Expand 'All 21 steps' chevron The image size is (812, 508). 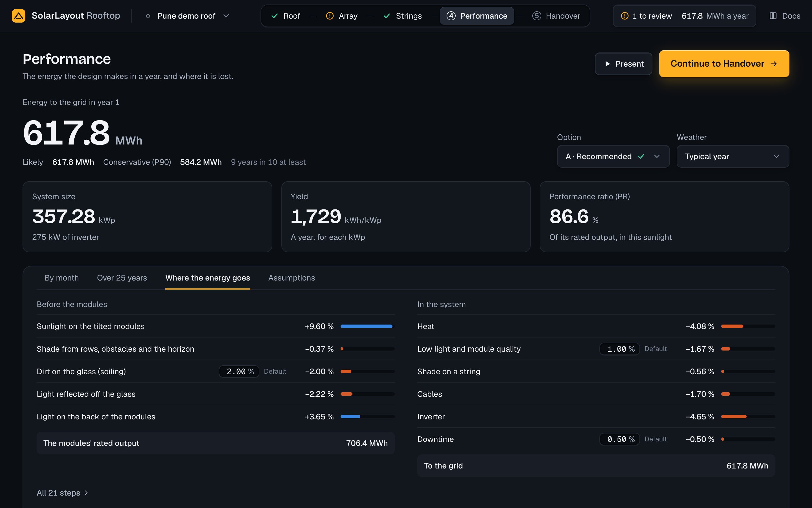(x=86, y=493)
